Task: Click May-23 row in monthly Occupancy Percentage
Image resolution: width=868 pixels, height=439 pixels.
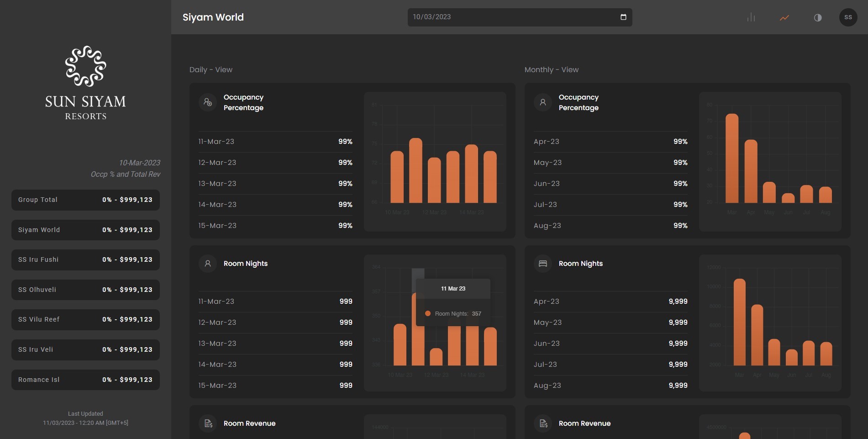Action: (610, 163)
